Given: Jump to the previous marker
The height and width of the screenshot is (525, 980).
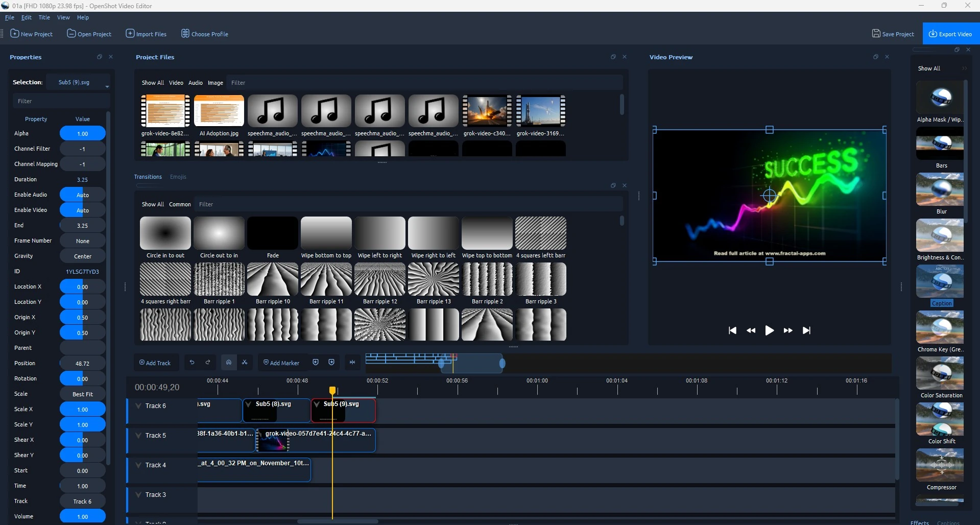Looking at the screenshot, I should [316, 363].
